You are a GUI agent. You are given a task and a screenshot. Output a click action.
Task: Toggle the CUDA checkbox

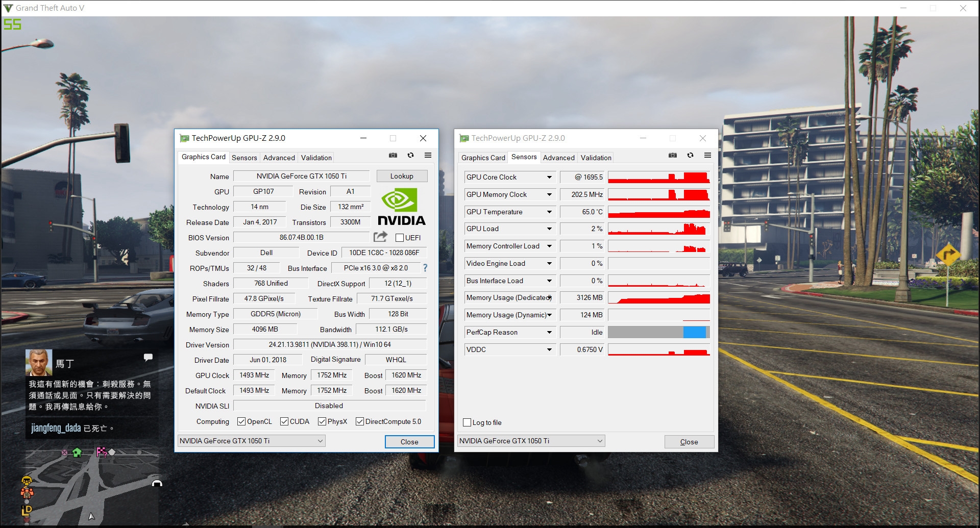[x=284, y=421]
